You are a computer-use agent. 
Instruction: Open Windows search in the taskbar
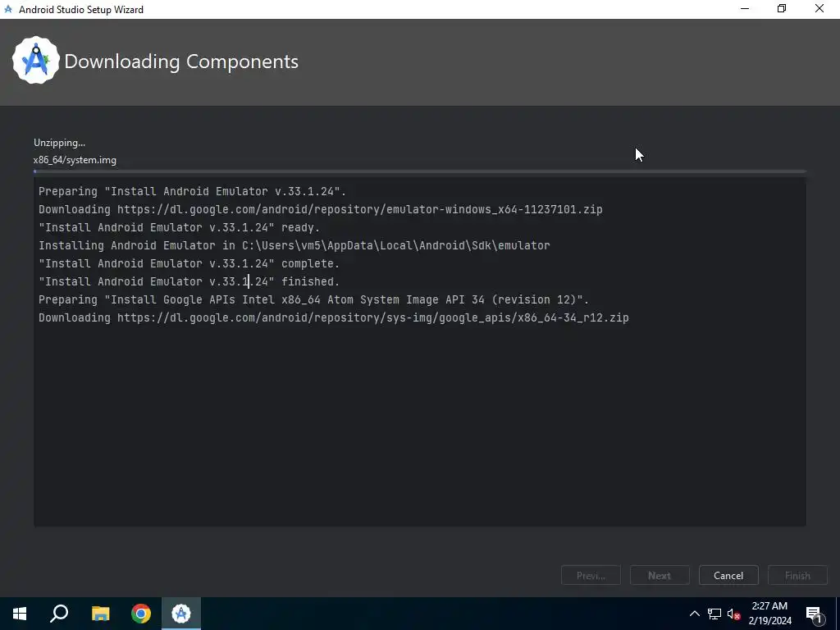click(x=59, y=614)
